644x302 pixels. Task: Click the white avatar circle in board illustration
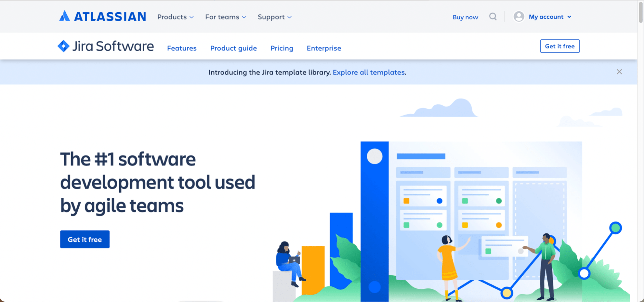(375, 156)
